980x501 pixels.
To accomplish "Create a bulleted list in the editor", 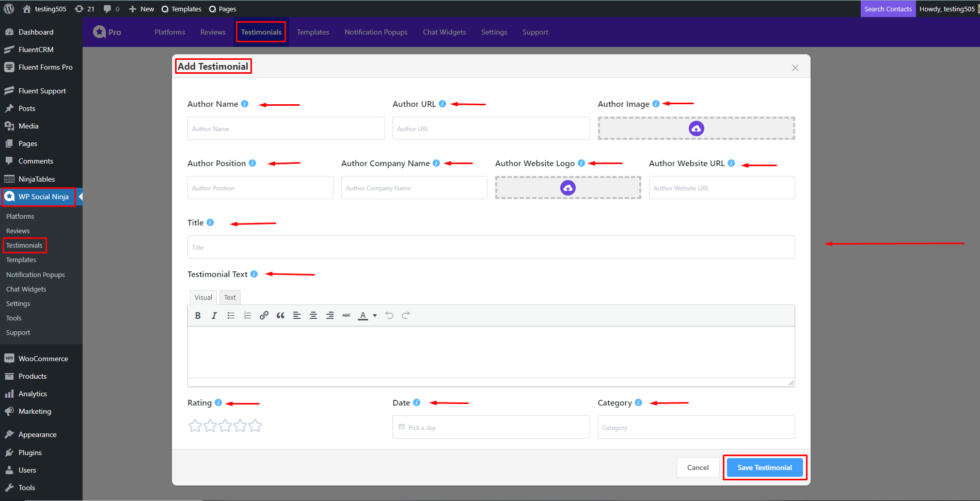I will coord(231,315).
